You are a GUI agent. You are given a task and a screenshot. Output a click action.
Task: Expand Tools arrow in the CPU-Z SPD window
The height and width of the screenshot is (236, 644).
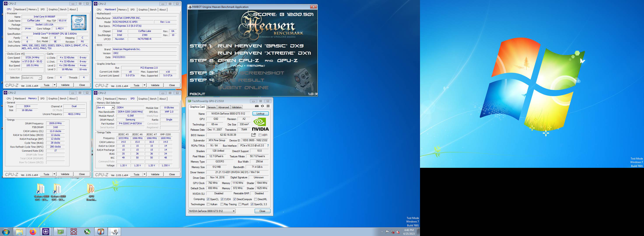pos(145,174)
